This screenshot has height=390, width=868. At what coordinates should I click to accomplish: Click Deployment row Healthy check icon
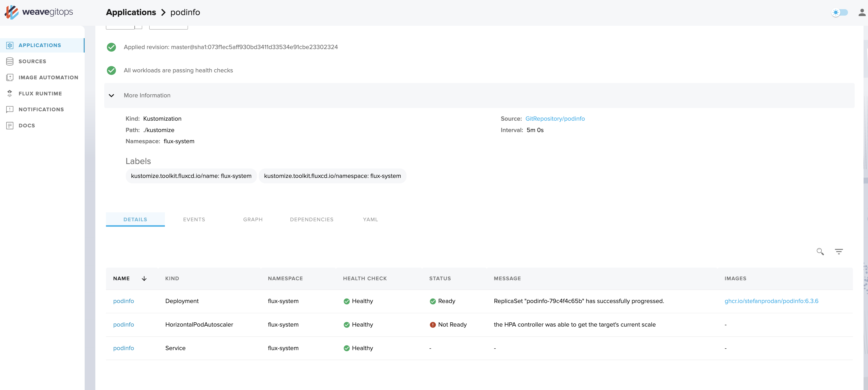click(x=346, y=301)
